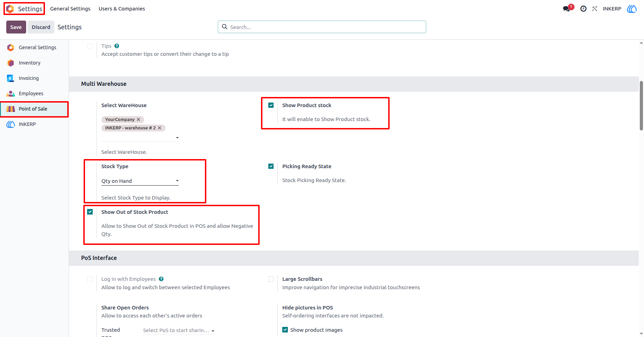The height and width of the screenshot is (337, 644).
Task: Click the search magnifier icon
Action: coord(225,27)
